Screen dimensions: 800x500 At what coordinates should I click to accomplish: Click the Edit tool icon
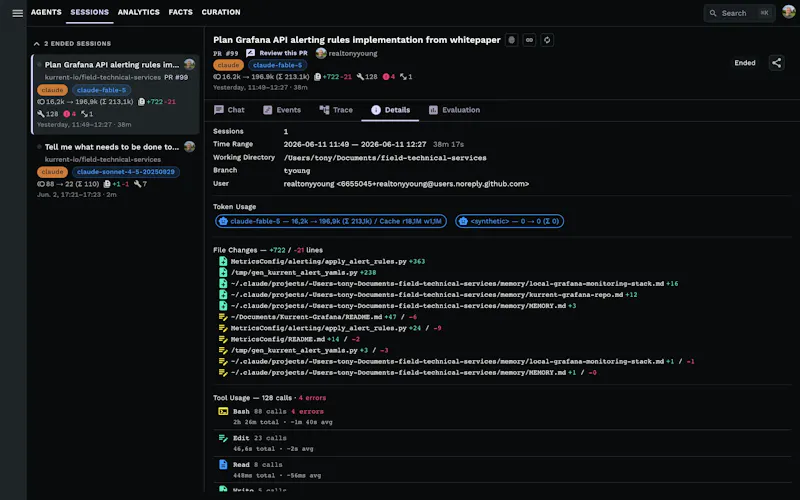[223, 438]
